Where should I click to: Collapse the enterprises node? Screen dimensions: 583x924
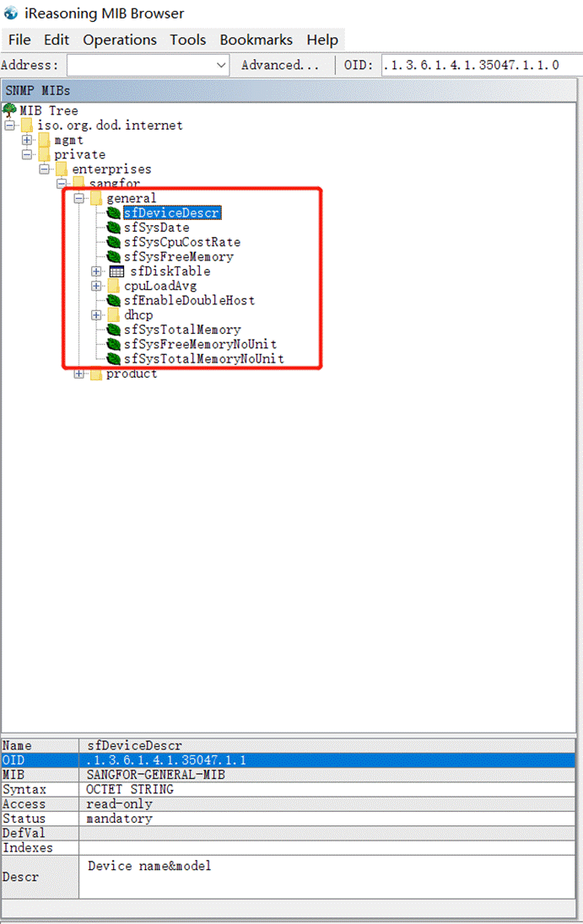coord(44,169)
